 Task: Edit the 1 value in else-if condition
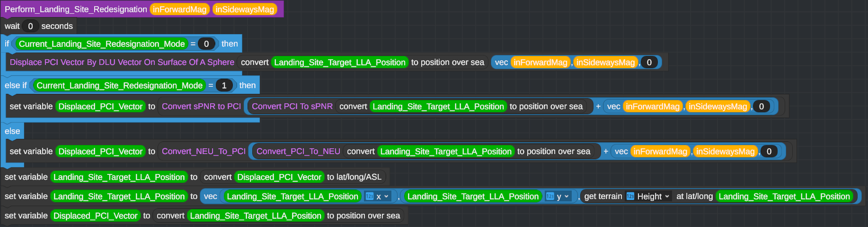pos(224,85)
